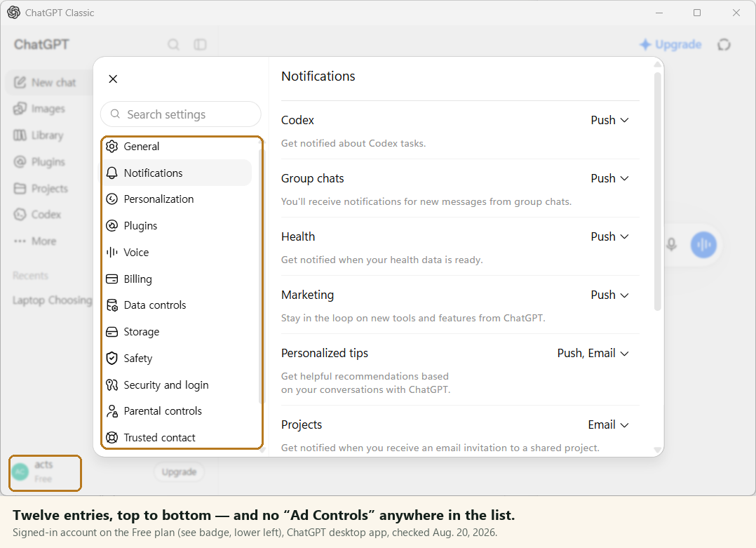Viewport: 756px width, 548px height.
Task: Click the Storage drive icon
Action: coord(112,332)
